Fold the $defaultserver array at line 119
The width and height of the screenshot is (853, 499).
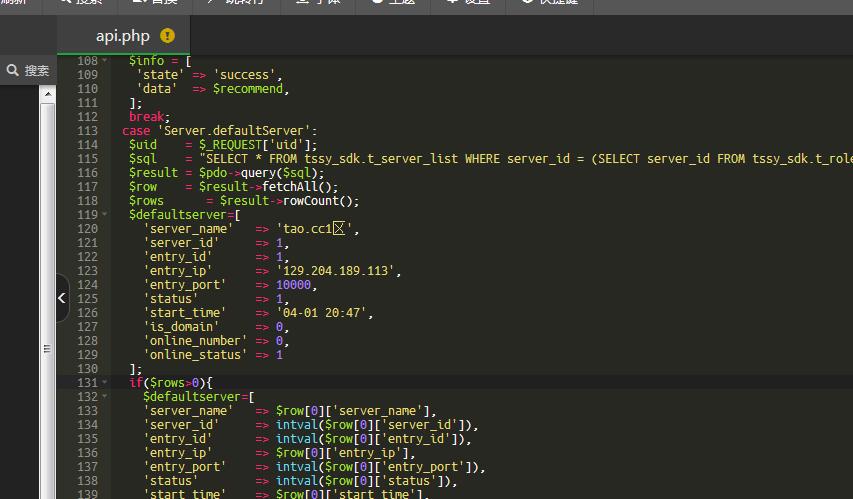(105, 215)
